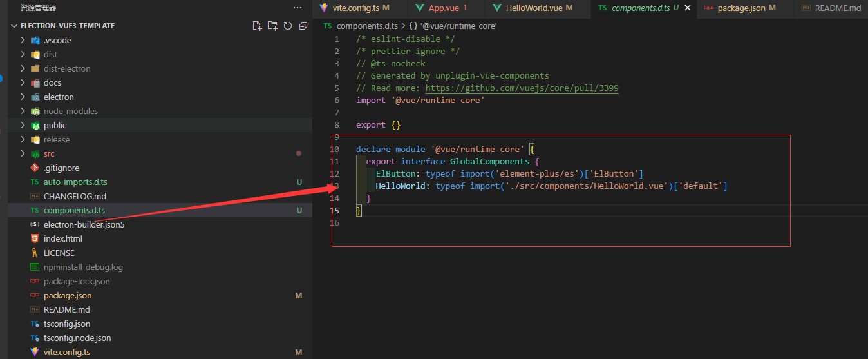Collapse the ELECTRON-VUE3-TEMPLATE root section
868x359 pixels.
click(x=15, y=26)
